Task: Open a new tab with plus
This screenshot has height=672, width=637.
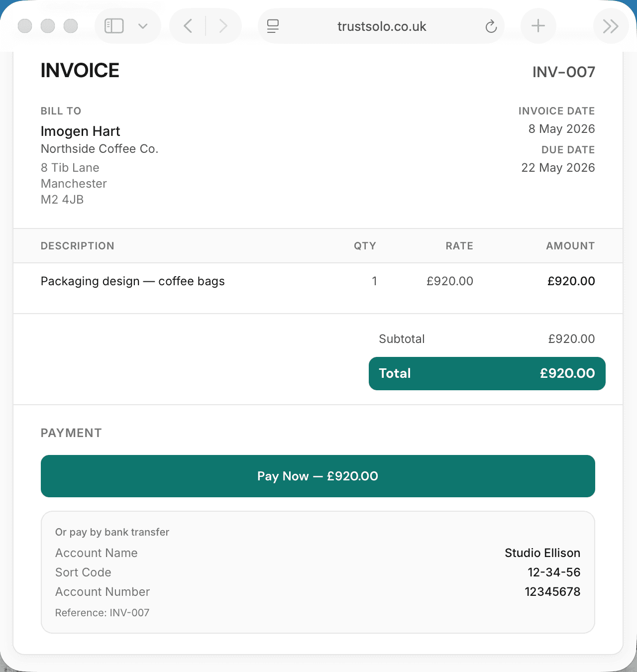Action: 538,26
